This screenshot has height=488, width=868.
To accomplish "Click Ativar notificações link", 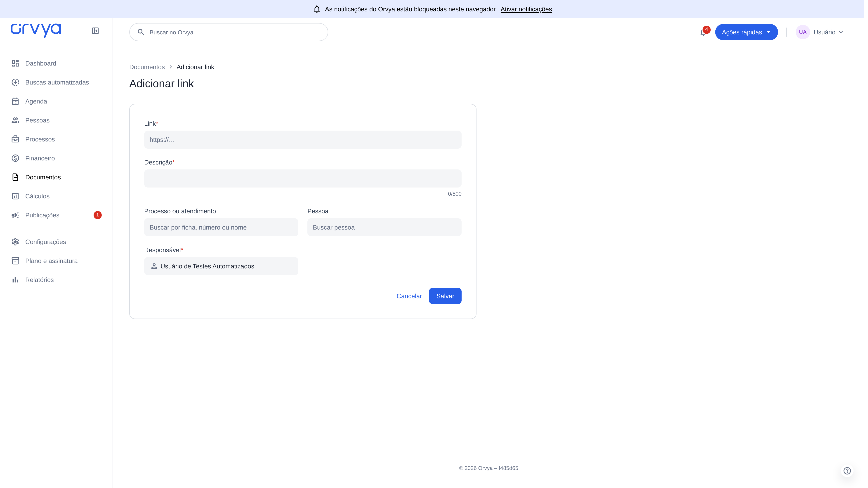I will 526,9.
